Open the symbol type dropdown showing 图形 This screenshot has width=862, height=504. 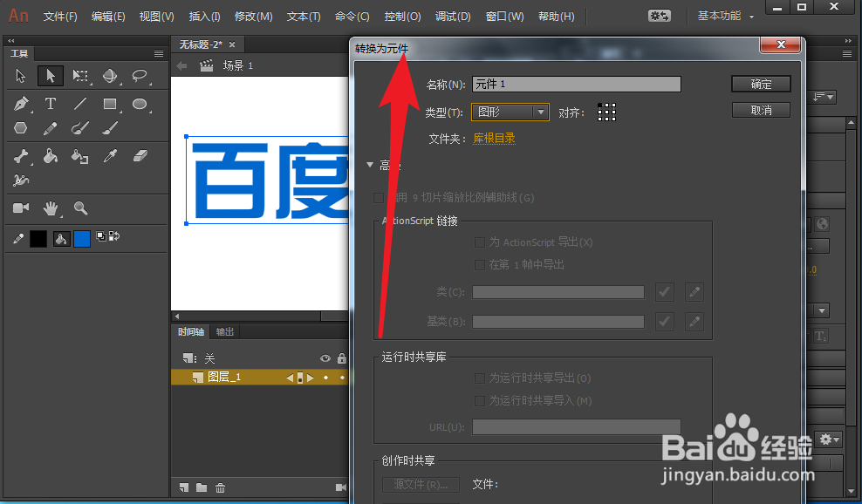[510, 112]
